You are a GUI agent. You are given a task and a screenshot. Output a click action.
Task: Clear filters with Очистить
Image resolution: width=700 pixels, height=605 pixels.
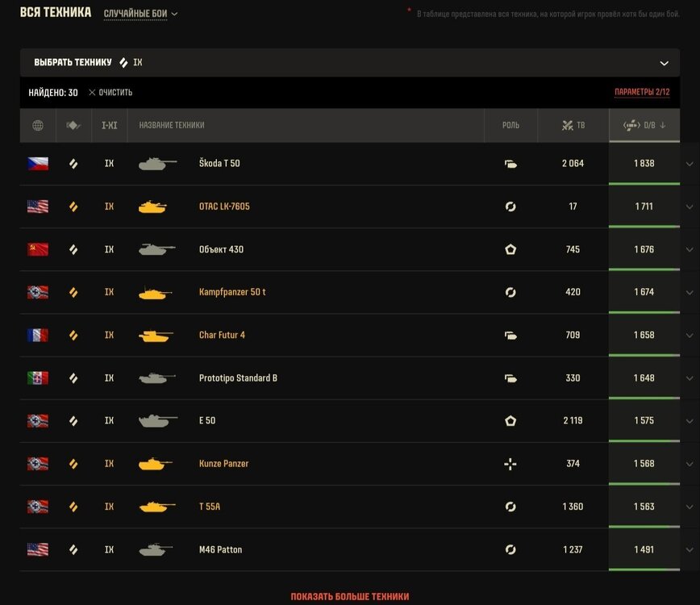110,93
